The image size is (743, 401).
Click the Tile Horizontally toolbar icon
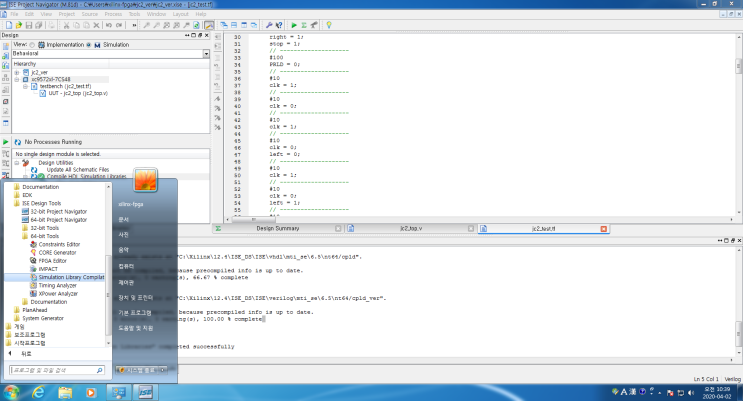[x=234, y=25]
